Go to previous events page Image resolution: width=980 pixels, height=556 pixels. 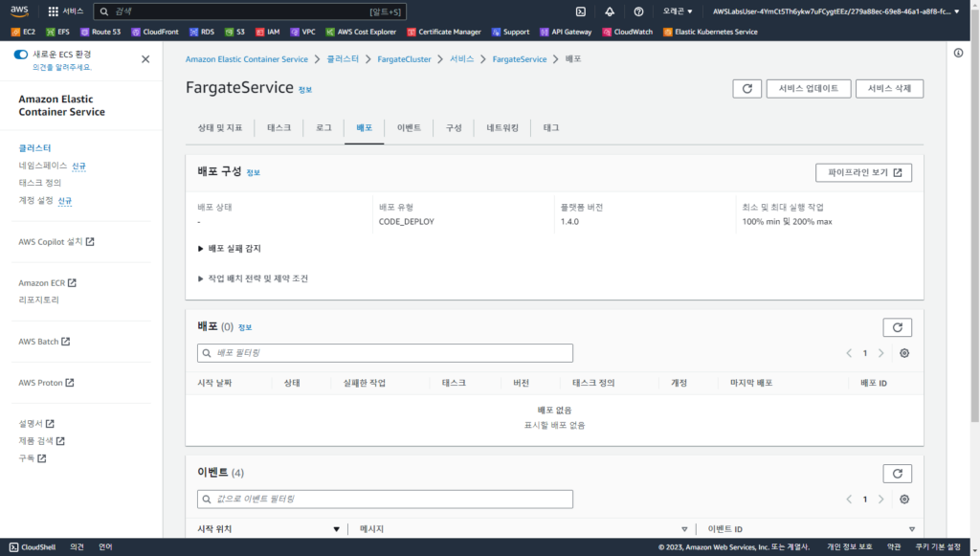pyautogui.click(x=849, y=500)
